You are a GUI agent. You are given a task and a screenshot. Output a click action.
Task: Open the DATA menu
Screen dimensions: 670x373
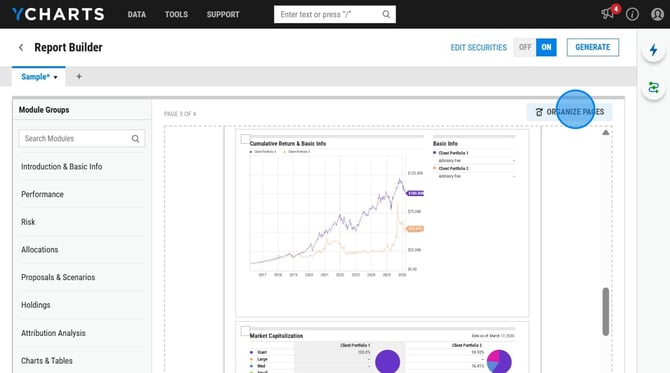tap(137, 14)
